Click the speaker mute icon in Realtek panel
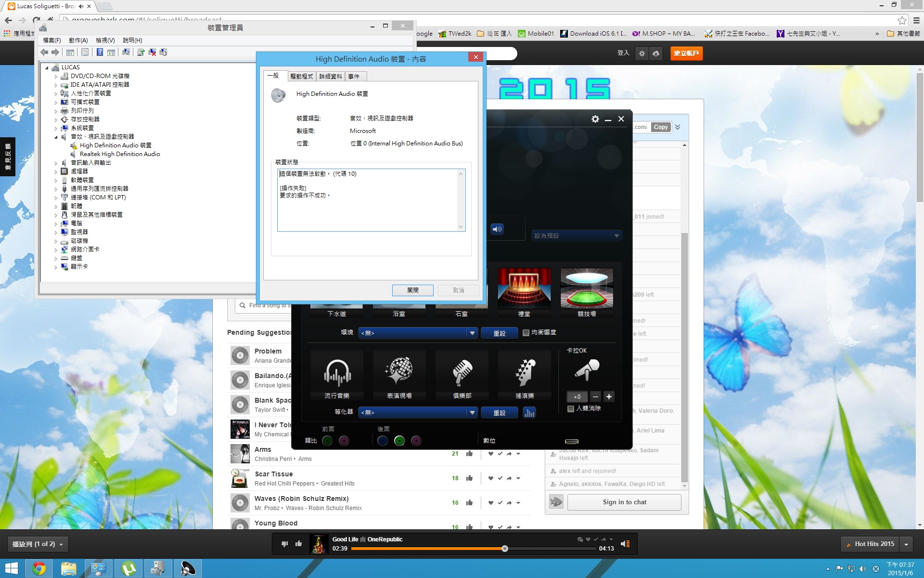The width and height of the screenshot is (924, 578). click(x=497, y=229)
